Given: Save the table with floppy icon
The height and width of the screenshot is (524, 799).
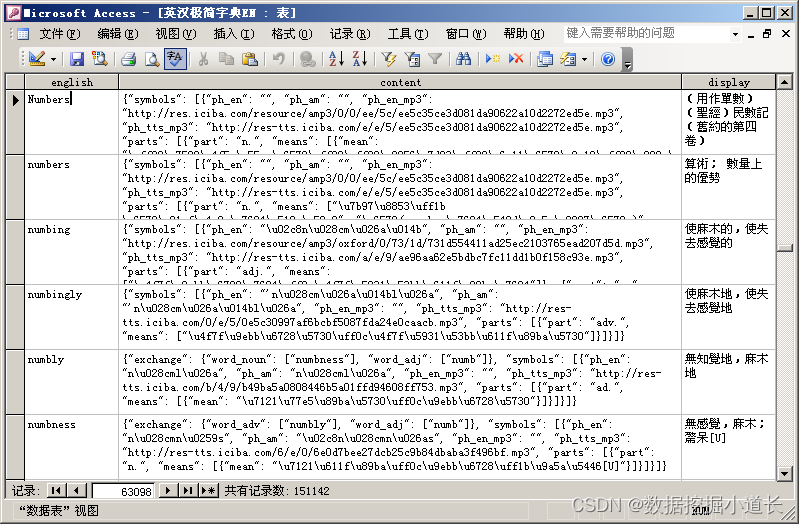Looking at the screenshot, I should (x=77, y=59).
